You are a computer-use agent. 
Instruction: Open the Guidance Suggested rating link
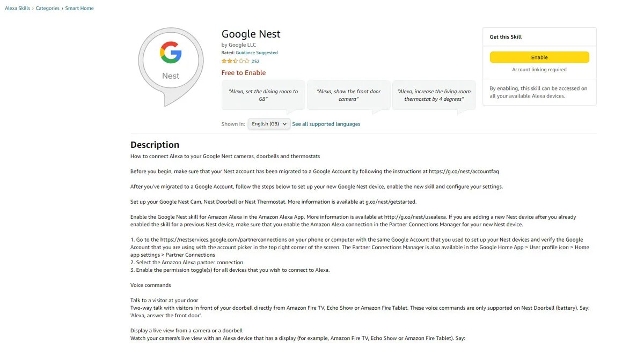pos(257,53)
